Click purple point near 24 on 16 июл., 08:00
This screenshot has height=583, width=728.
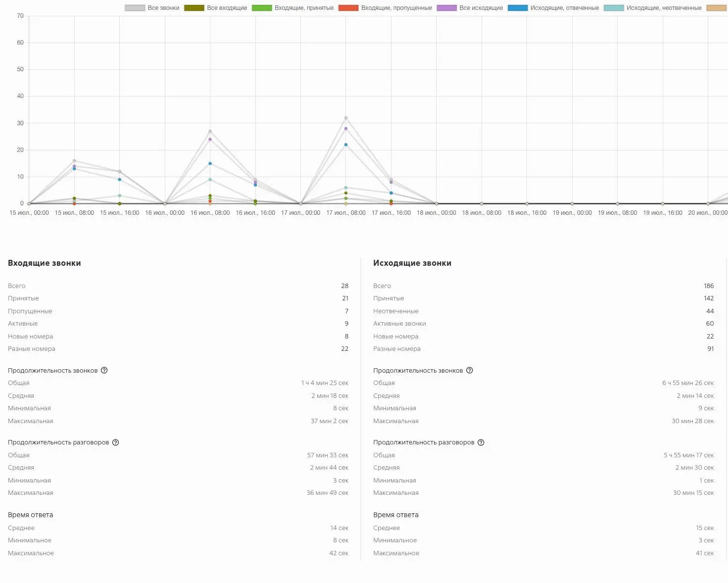coord(210,139)
